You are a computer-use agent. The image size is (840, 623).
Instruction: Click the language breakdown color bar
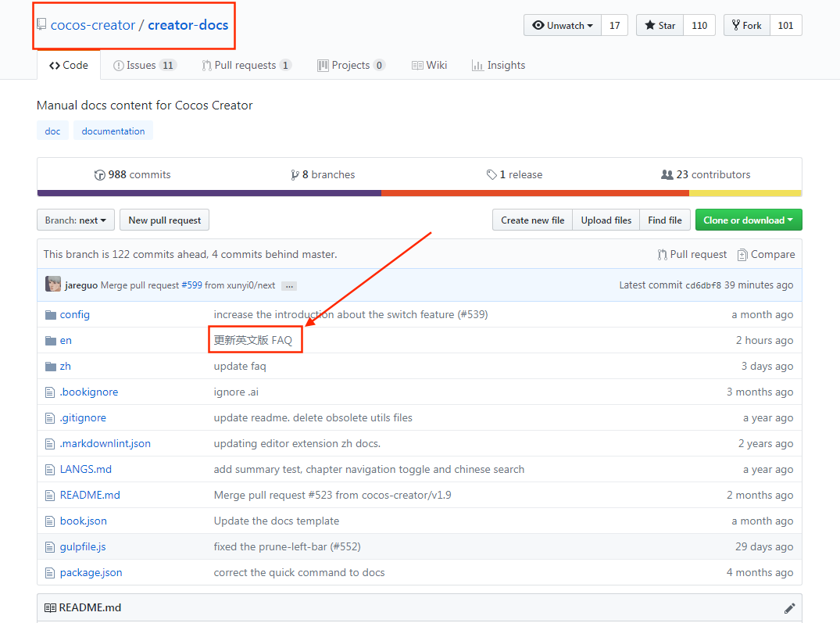point(420,193)
